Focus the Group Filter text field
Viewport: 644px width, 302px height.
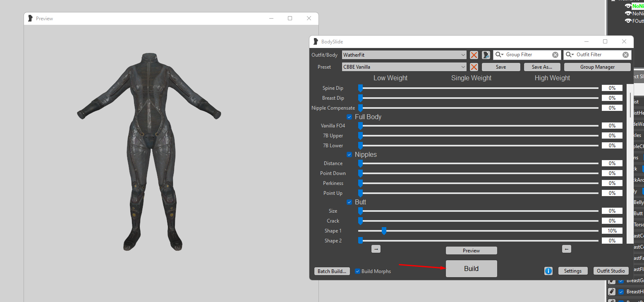(528, 55)
